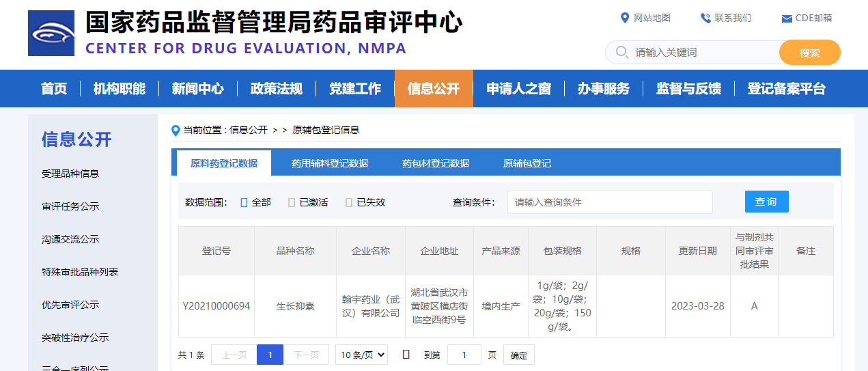Open 受理品种信息 in the sidebar
Screen dimensions: 868x371
(x=70, y=174)
